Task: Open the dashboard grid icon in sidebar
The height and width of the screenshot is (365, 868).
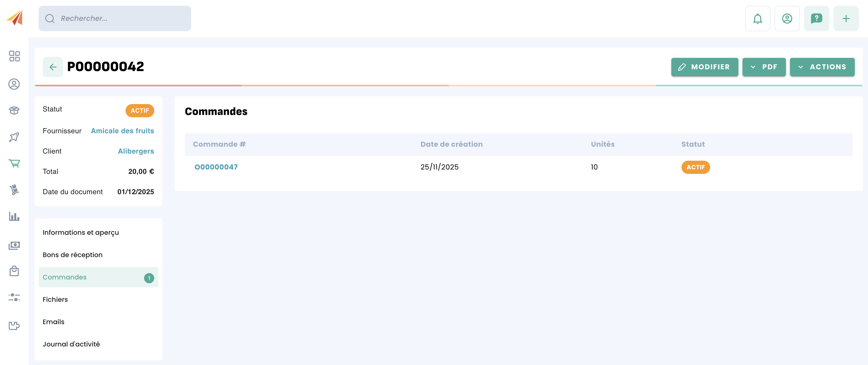Action: click(x=14, y=56)
